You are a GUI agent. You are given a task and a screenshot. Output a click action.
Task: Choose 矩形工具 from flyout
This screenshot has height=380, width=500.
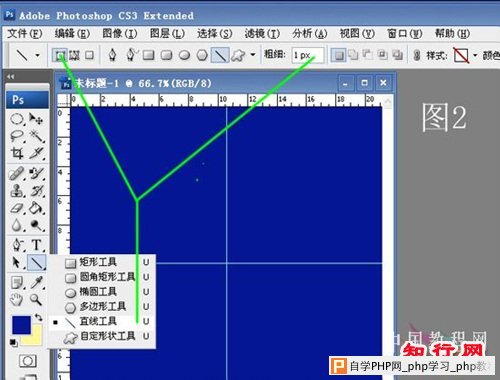coord(102,262)
